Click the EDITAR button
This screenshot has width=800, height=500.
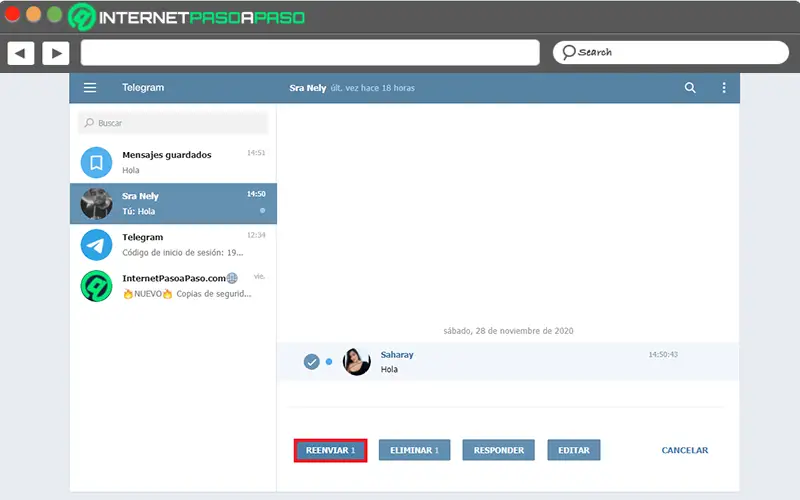573,450
